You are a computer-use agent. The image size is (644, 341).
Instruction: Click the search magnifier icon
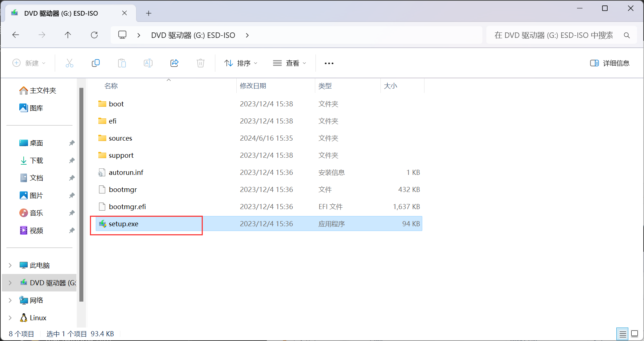point(627,35)
